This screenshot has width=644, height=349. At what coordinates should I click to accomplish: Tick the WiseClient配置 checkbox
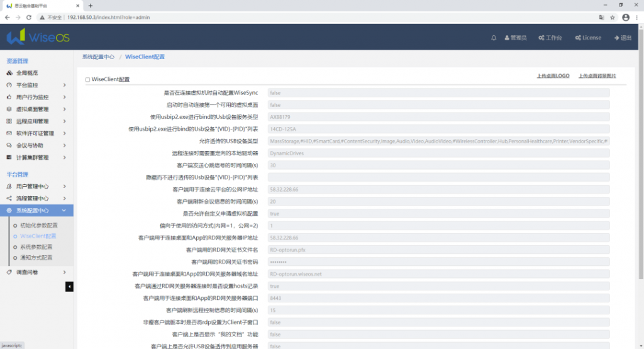coord(87,80)
